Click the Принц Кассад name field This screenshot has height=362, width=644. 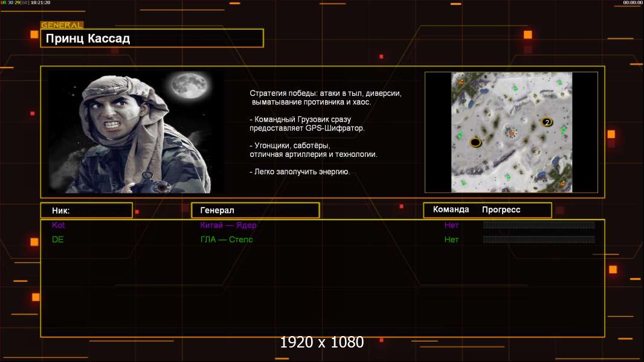[152, 39]
